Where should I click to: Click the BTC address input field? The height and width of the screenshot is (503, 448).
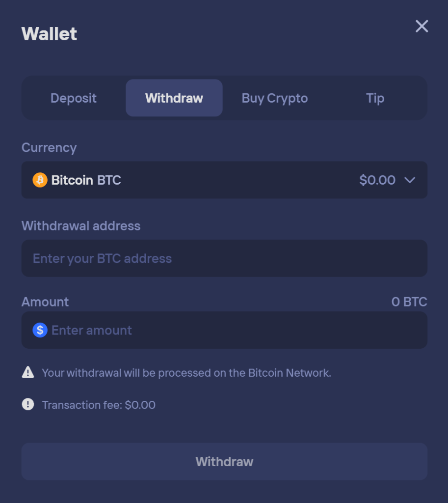(x=224, y=258)
